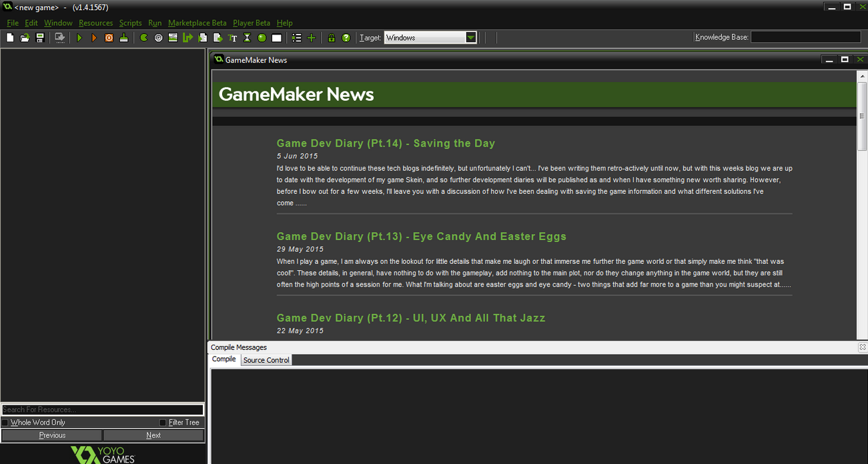Create a path with green path icon
Image resolution: width=868 pixels, height=464 pixels.
[x=187, y=38]
